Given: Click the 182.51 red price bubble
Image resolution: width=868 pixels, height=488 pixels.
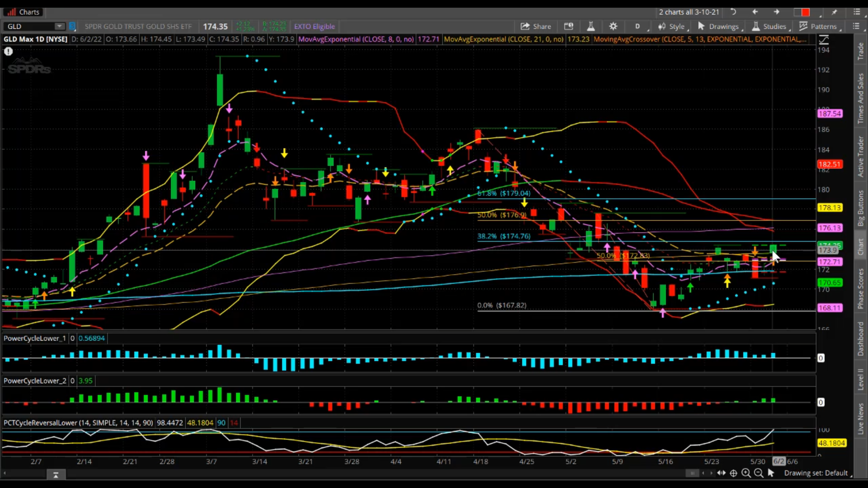Looking at the screenshot, I should point(830,164).
